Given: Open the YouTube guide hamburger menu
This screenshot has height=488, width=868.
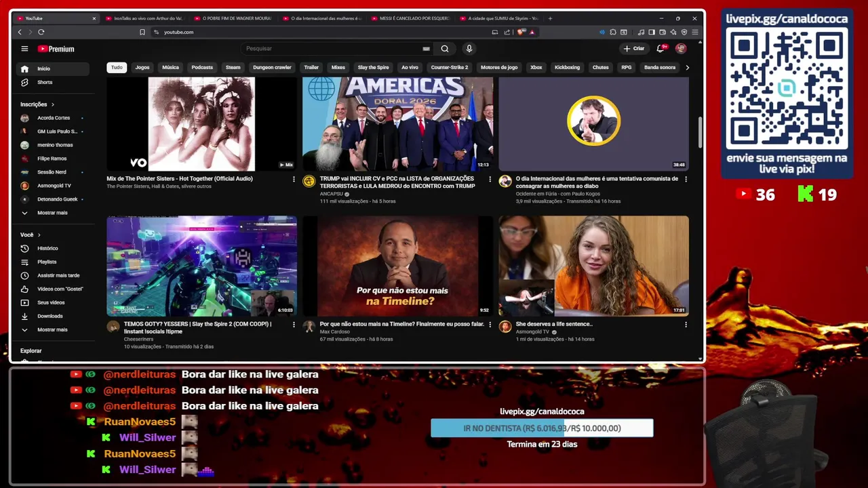Looking at the screenshot, I should click(24, 49).
